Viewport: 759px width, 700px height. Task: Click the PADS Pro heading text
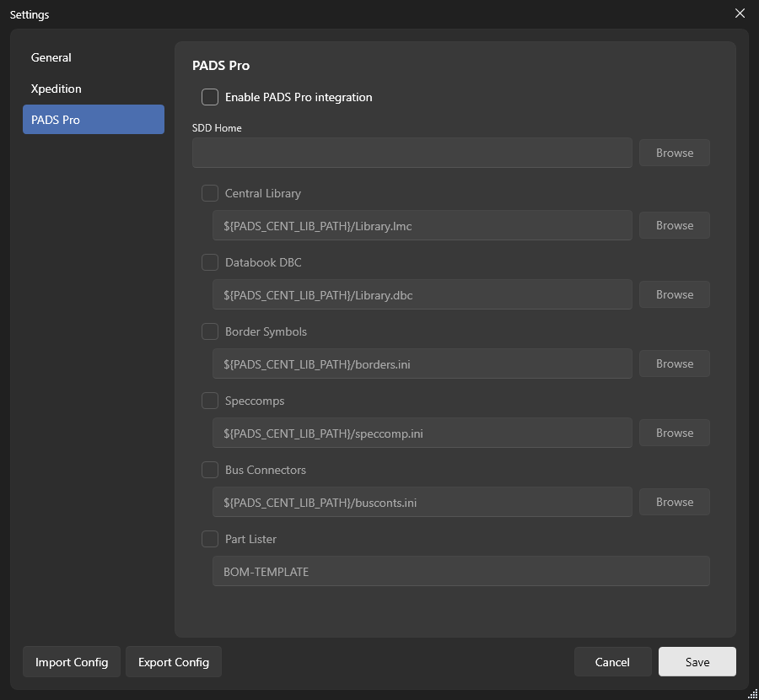(x=221, y=66)
